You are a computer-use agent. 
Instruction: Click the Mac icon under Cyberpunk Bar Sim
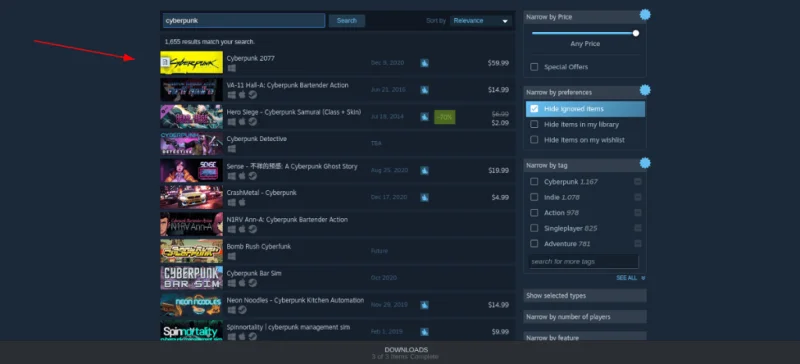pos(242,283)
